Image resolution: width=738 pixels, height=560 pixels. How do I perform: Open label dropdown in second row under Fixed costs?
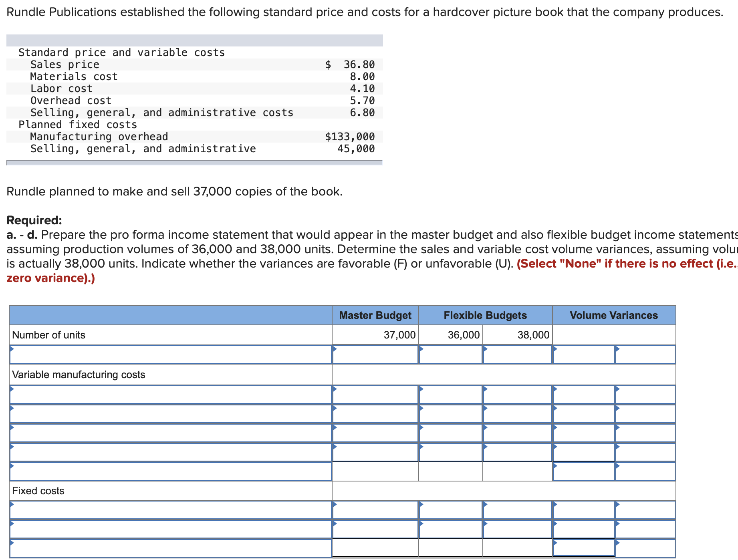point(171,529)
